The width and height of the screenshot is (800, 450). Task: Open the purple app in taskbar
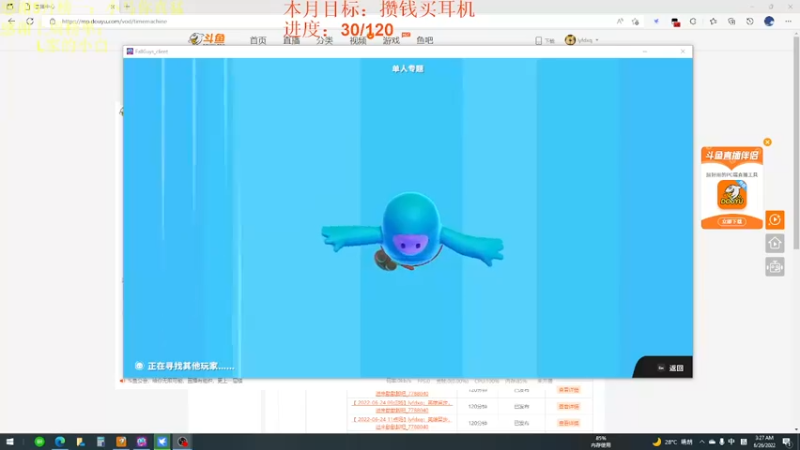[141, 442]
